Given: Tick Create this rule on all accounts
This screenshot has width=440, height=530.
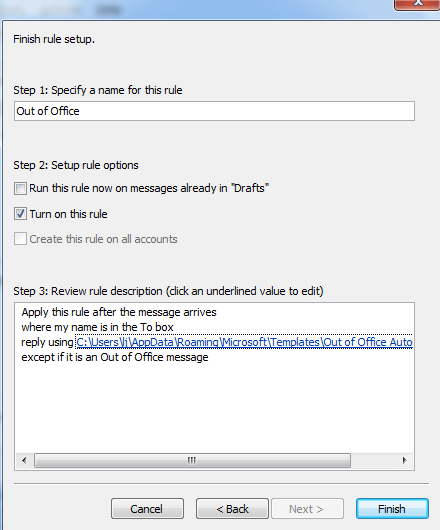Looking at the screenshot, I should (20, 239).
